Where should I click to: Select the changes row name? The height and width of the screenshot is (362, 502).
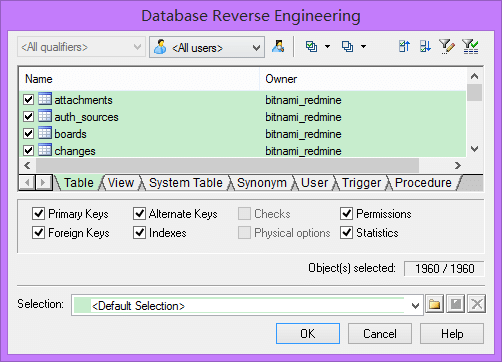click(75, 151)
